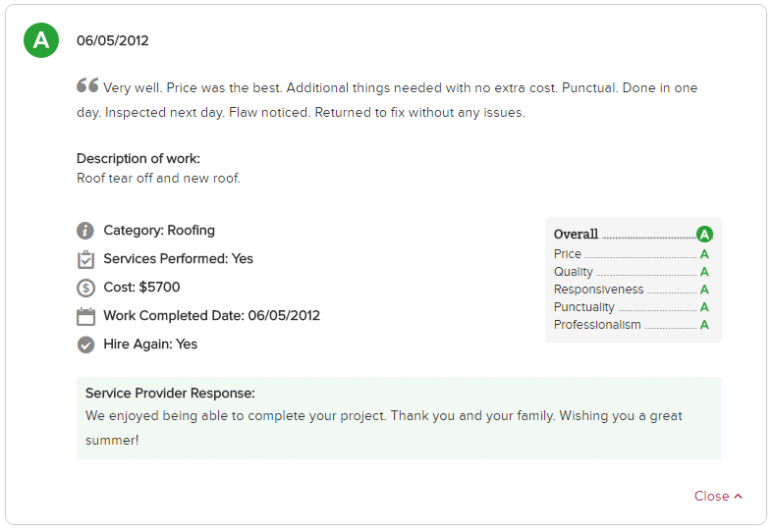Click the Cost: $5700 text

pos(141,288)
